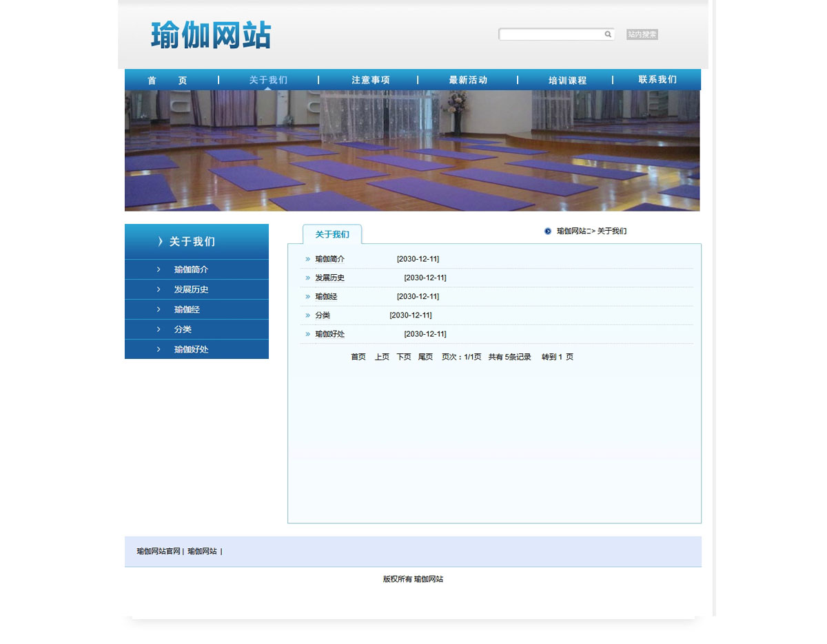Open article 瑜伽简介 in the list

(329, 259)
